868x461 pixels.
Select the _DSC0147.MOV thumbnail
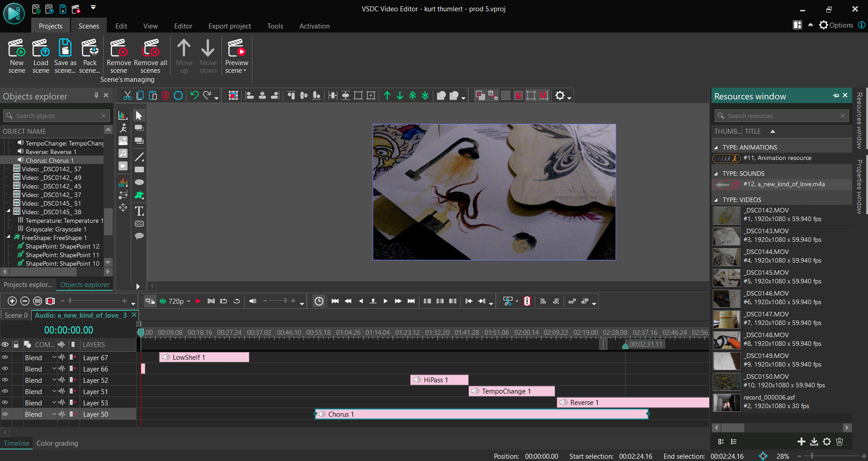[x=726, y=319]
